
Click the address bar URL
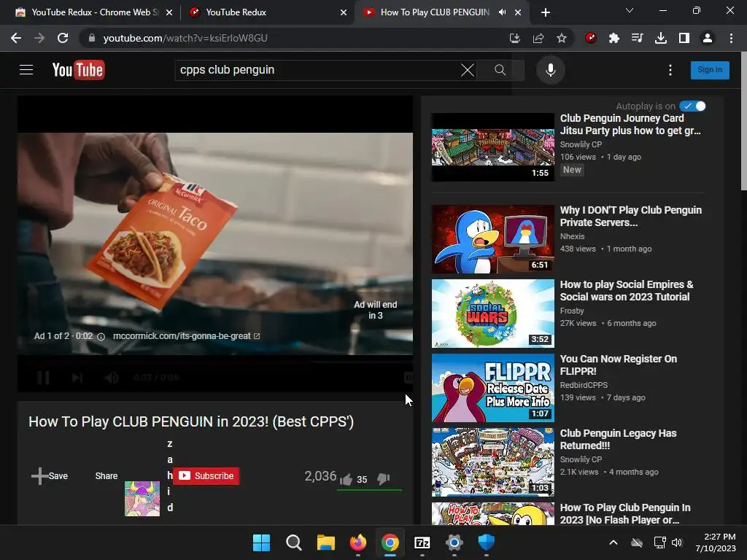pos(185,38)
